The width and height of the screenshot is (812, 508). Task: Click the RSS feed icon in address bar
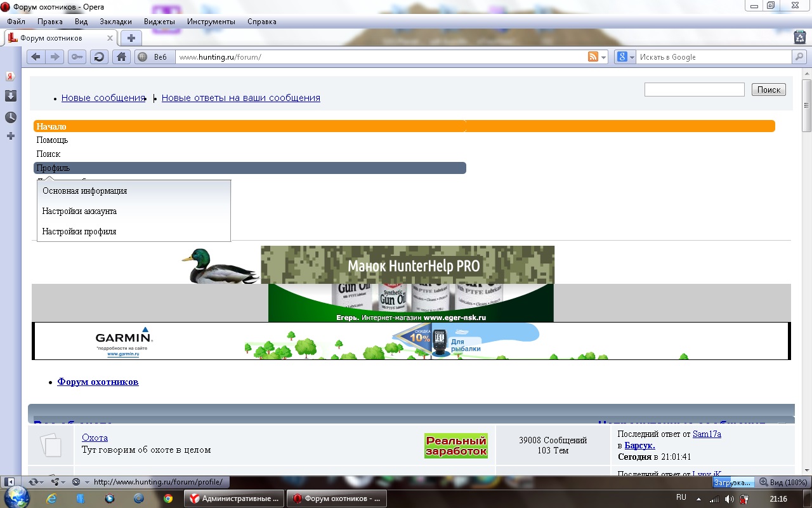pos(593,57)
